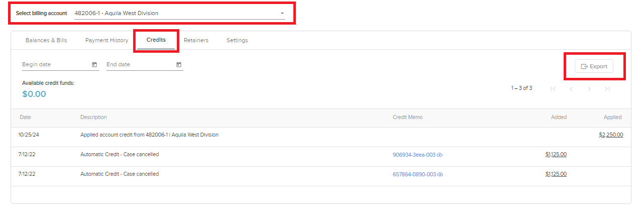Open credit memo 657864-0890-003 link
The width and height of the screenshot is (644, 223).
tap(414, 174)
